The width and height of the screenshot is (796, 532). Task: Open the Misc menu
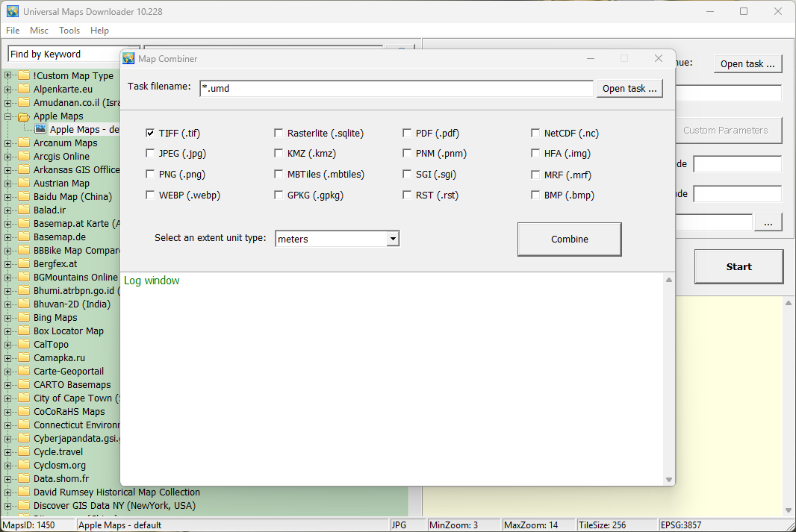pyautogui.click(x=39, y=31)
